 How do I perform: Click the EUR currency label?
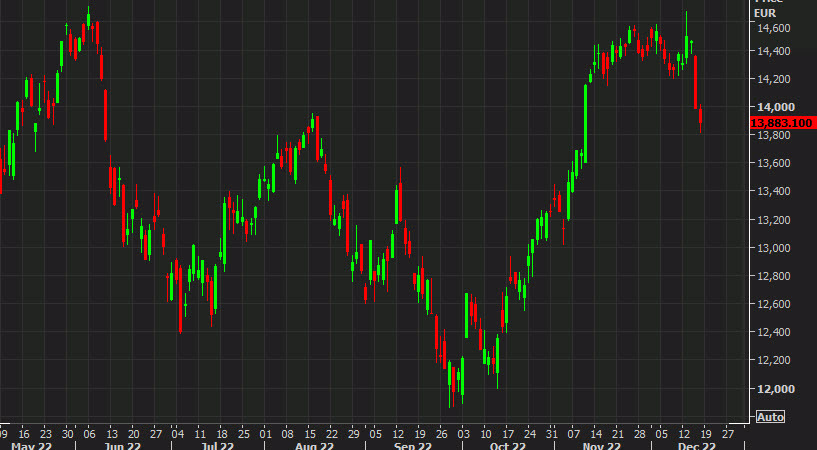(765, 14)
